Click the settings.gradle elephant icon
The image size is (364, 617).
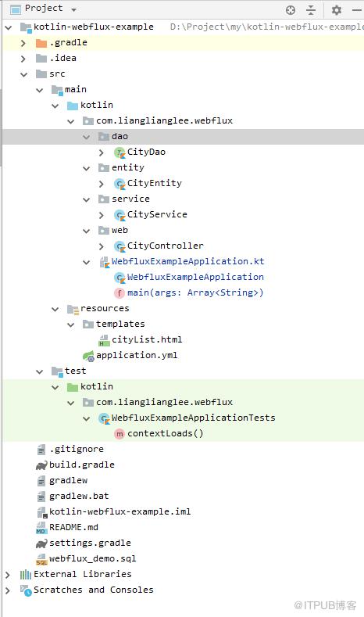[41, 543]
